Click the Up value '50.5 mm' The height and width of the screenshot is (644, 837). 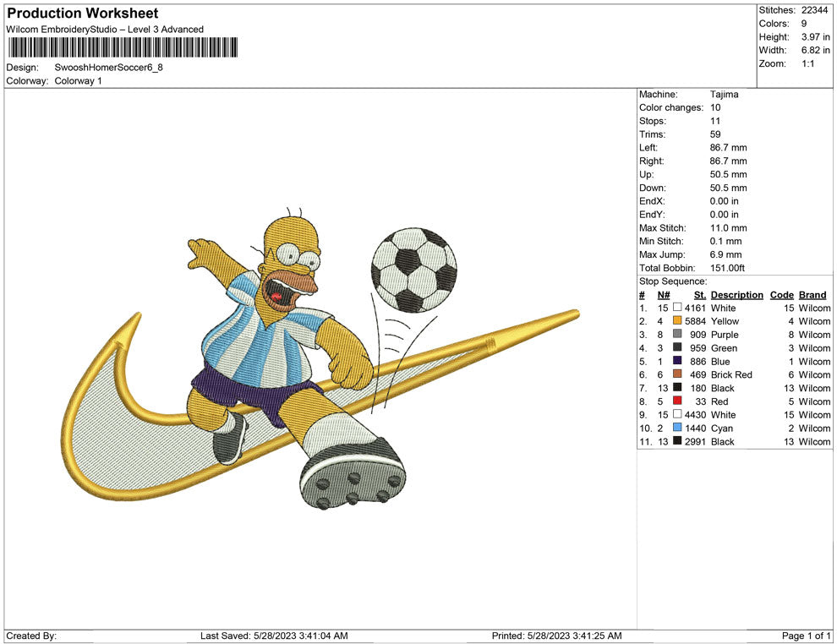[729, 174]
